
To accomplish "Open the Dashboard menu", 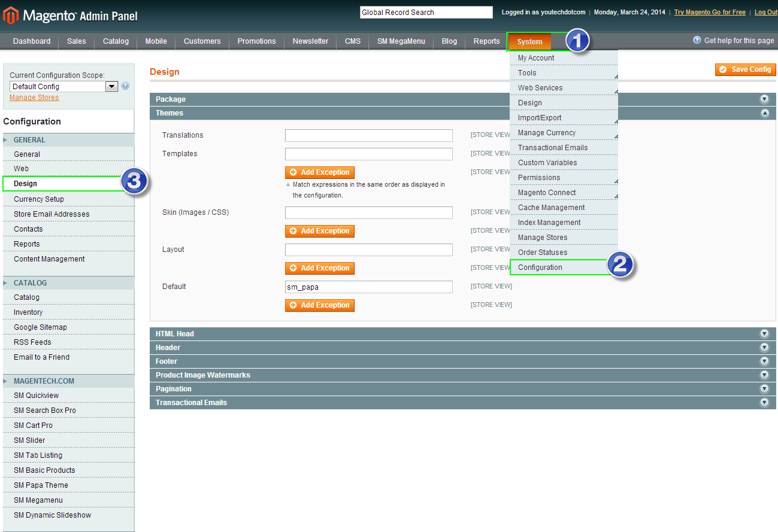I will coord(32,41).
